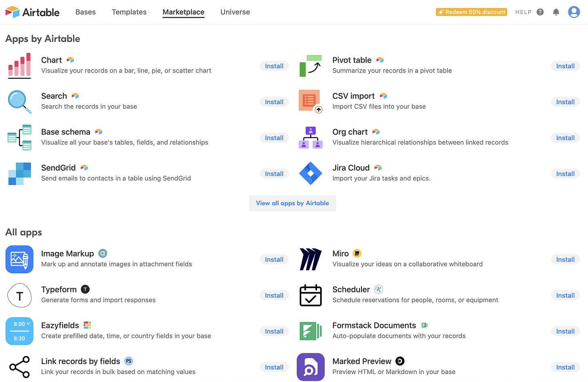Open the Marked Preview title
The height and width of the screenshot is (382, 588).
click(x=362, y=361)
